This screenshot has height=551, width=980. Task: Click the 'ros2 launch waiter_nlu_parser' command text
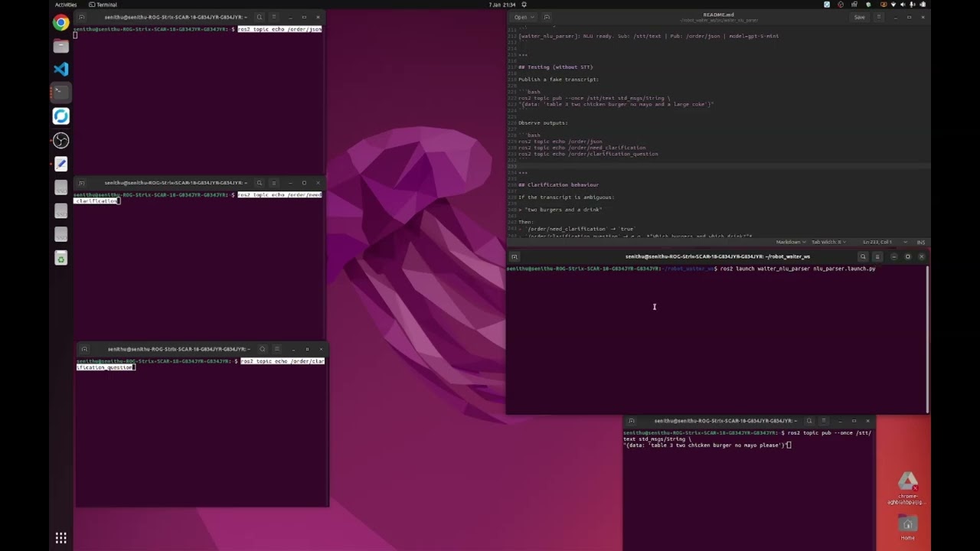click(798, 269)
